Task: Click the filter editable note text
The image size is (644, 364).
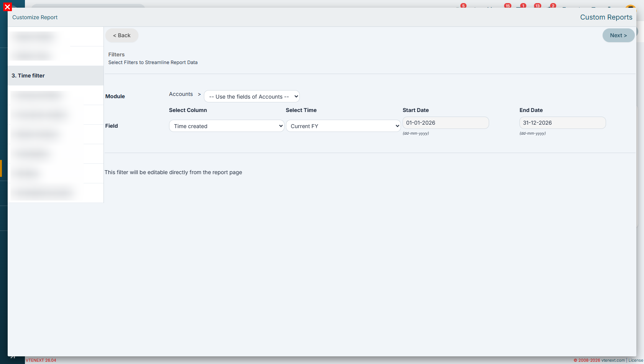Action: pos(173,172)
